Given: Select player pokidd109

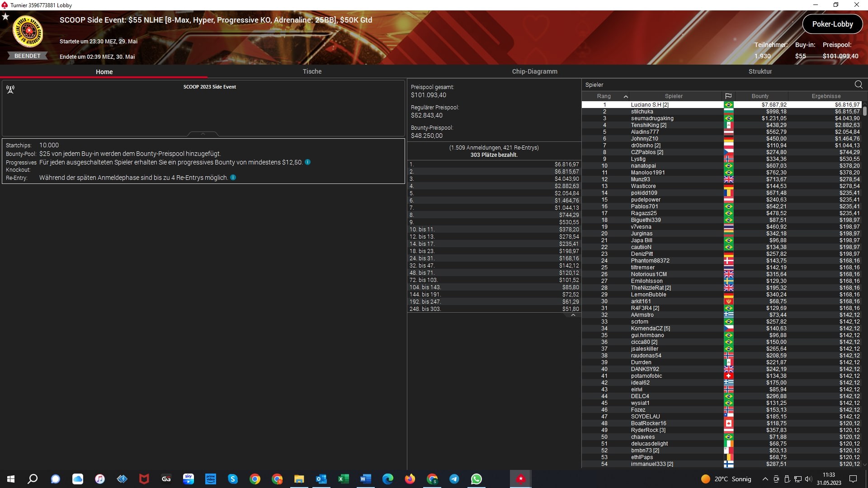Looking at the screenshot, I should click(722, 193).
